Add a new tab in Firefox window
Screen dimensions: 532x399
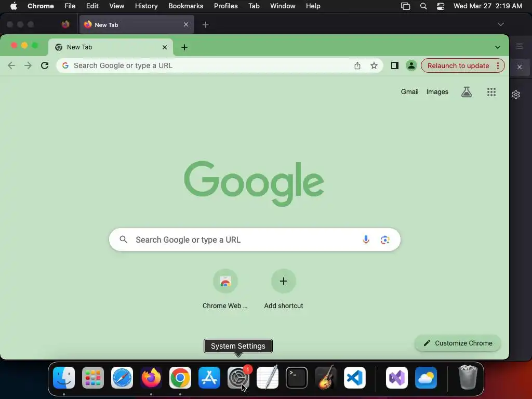[x=205, y=24]
